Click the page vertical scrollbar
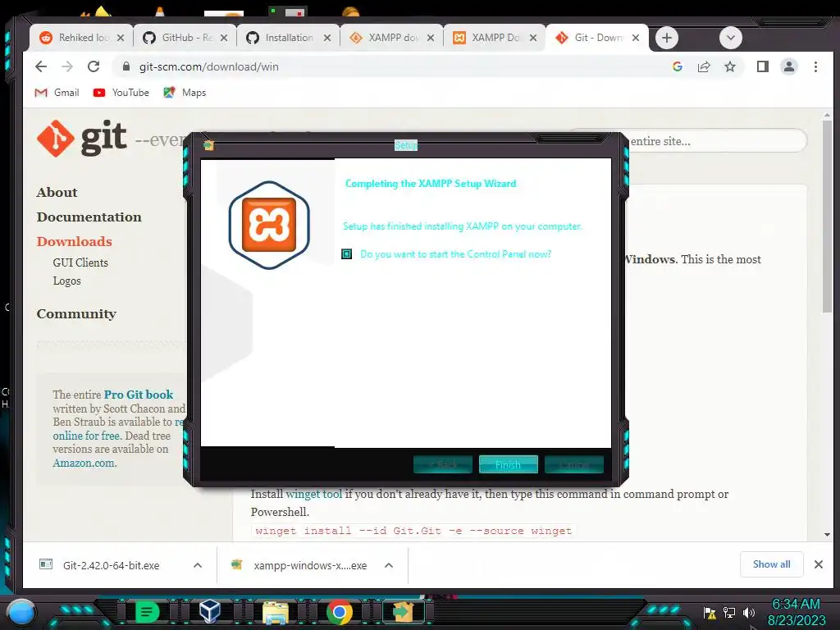Viewport: 840px width, 630px height. (x=827, y=216)
